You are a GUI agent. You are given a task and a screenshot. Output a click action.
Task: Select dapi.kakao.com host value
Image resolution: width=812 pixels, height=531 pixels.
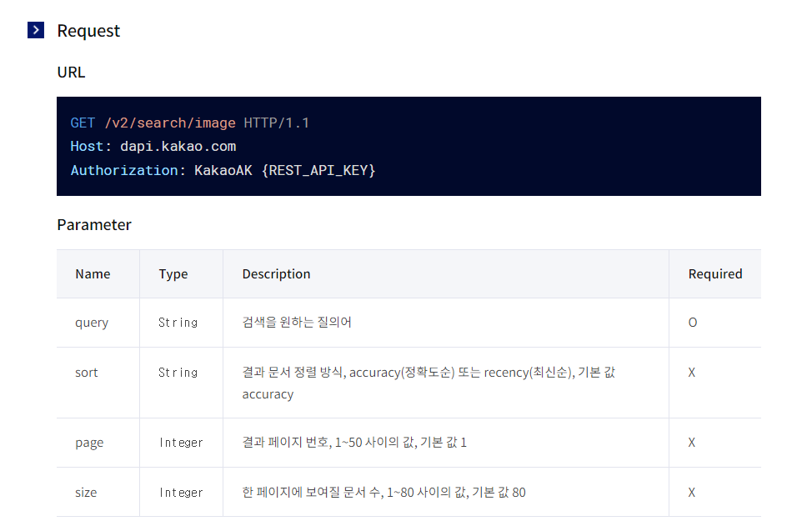click(178, 147)
